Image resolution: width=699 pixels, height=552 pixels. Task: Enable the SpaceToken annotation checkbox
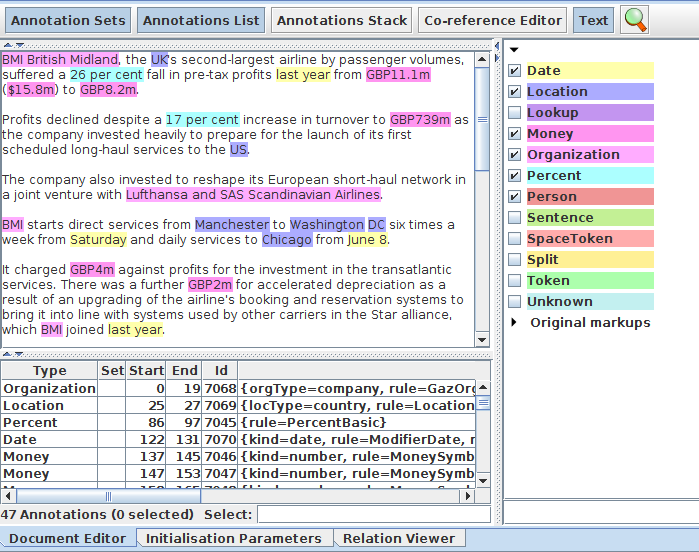coord(514,238)
